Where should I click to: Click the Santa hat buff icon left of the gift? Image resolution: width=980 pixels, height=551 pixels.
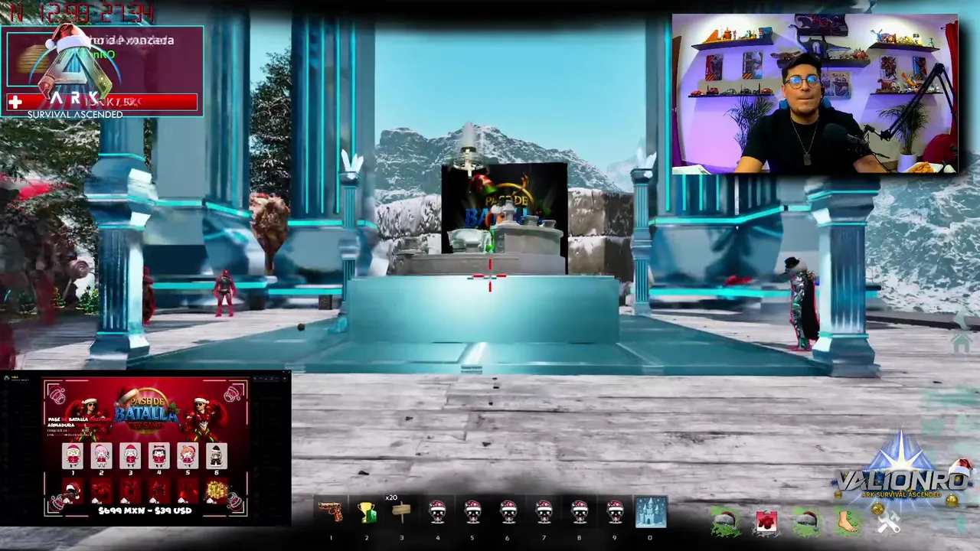pyautogui.click(x=725, y=522)
